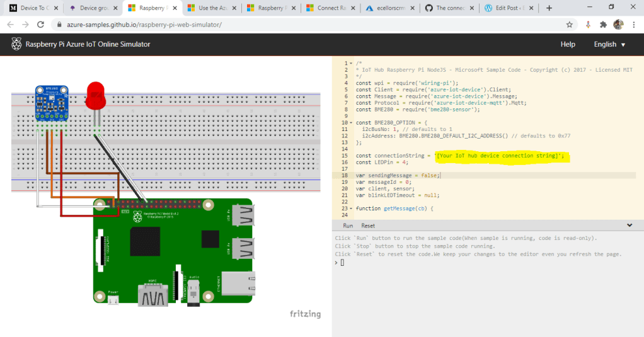The height and width of the screenshot is (337, 644).
Task: Fold the comment block at line 1
Action: pos(351,64)
